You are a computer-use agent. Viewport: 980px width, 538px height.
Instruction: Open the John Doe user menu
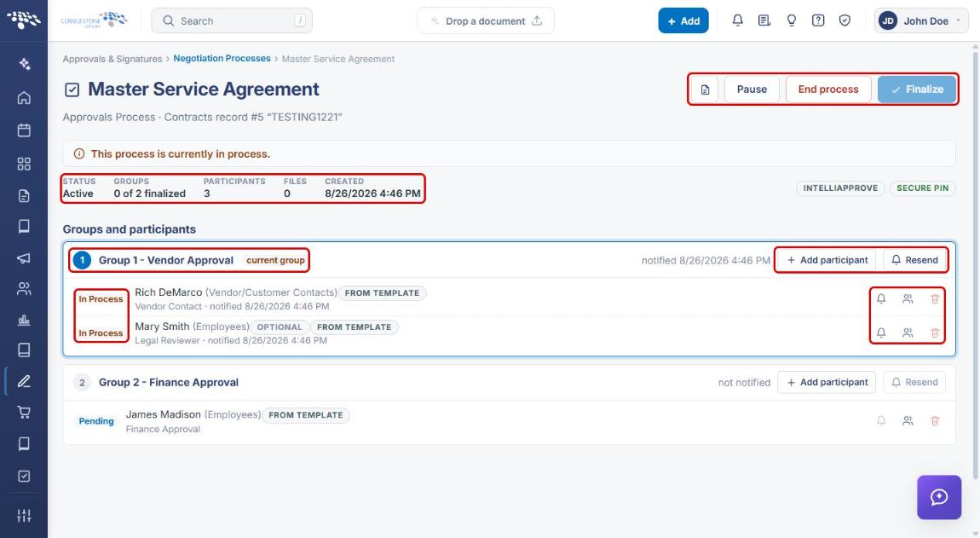(921, 20)
